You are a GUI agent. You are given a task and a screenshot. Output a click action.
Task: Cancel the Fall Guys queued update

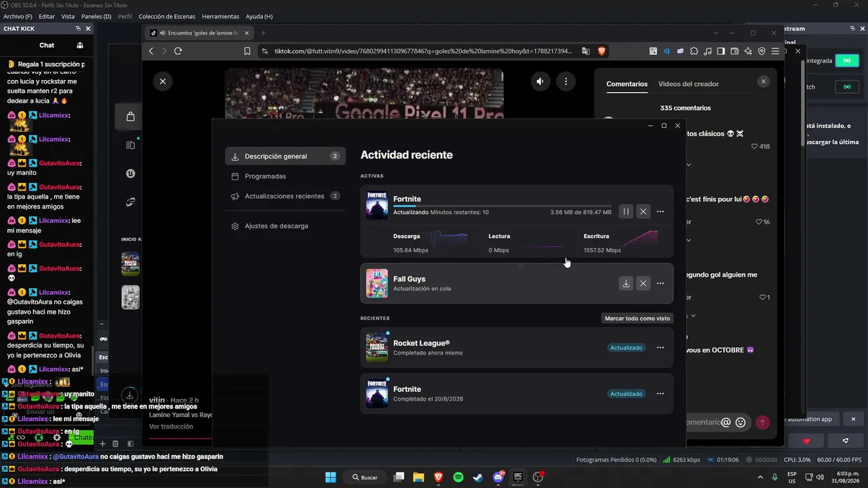point(644,283)
